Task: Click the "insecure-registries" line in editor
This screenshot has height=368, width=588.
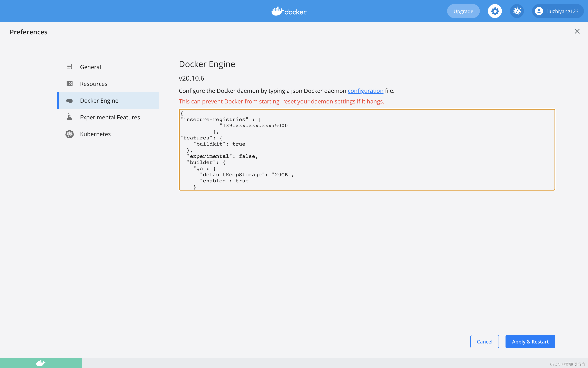Action: [221, 120]
